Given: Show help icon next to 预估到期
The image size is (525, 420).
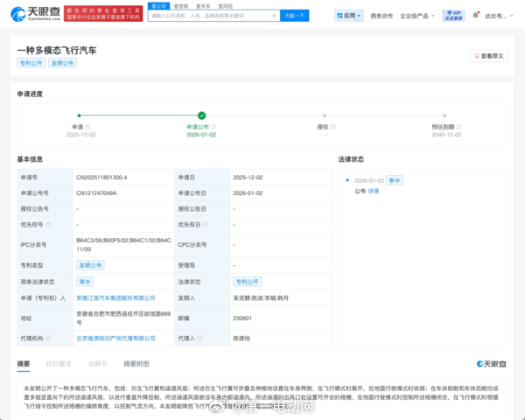Looking at the screenshot, I should tap(459, 127).
